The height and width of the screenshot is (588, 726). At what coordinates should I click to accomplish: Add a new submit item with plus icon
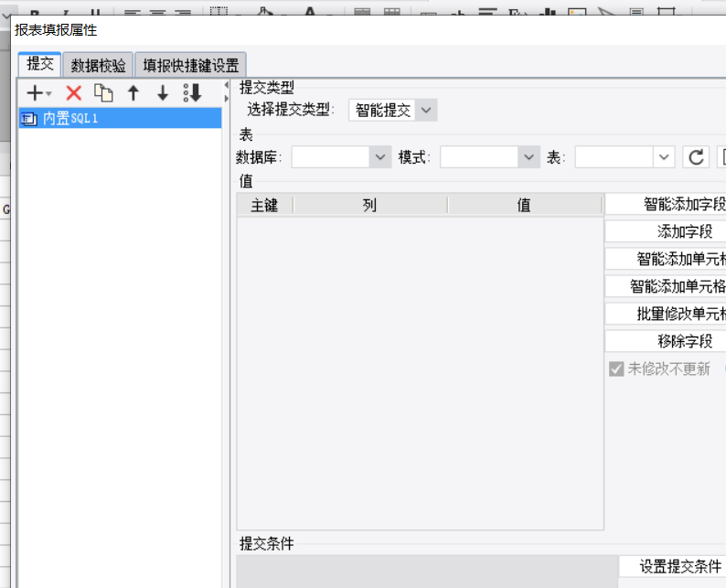pyautogui.click(x=35, y=93)
